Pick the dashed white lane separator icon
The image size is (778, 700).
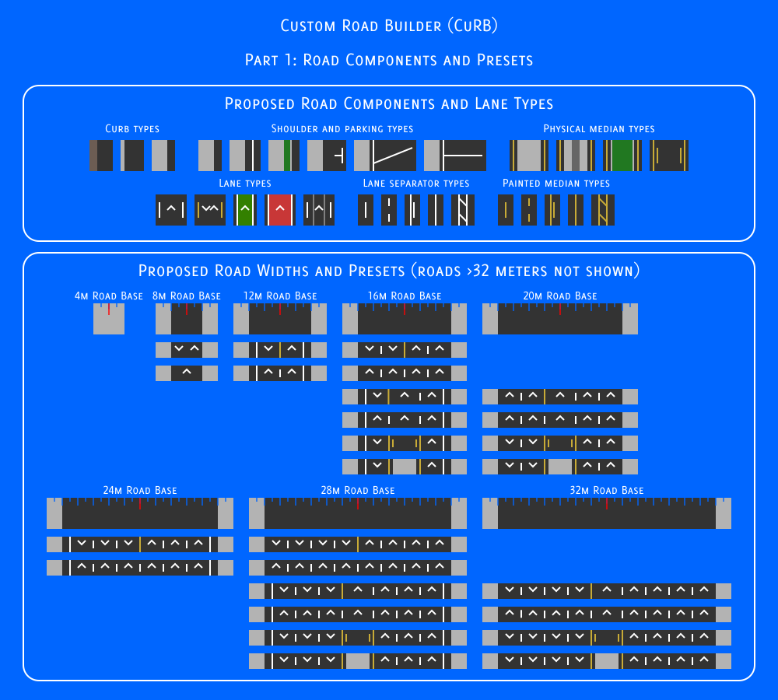point(389,210)
